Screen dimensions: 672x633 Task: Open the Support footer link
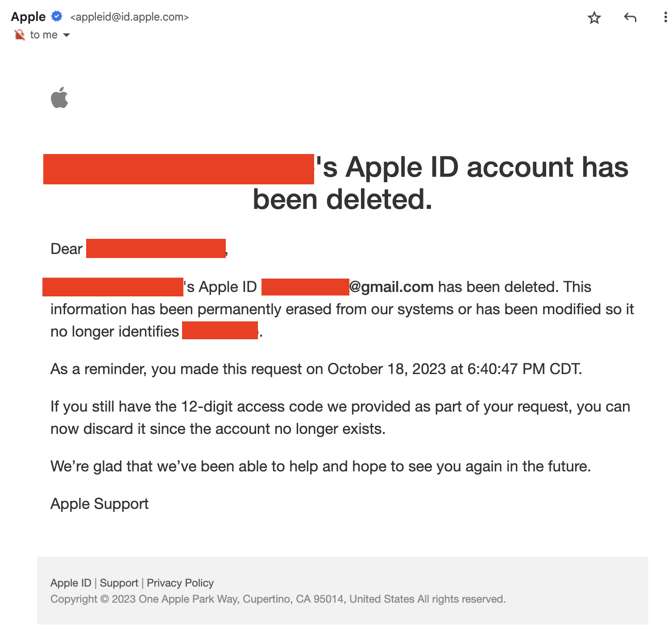point(119,583)
